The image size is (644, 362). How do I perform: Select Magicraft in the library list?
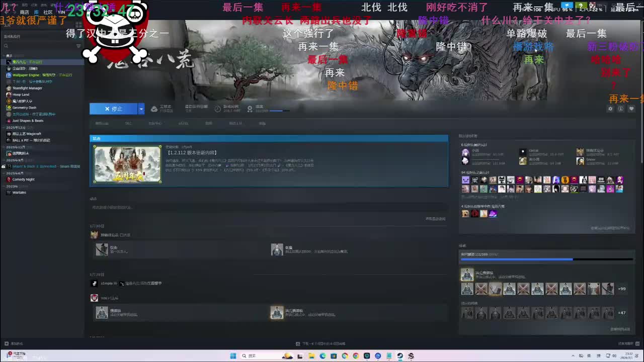coord(27,134)
